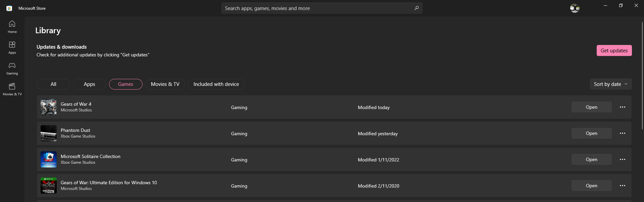Click the vertical scrollbar of library
Screen dimensions: 644x202
pos(642,75)
